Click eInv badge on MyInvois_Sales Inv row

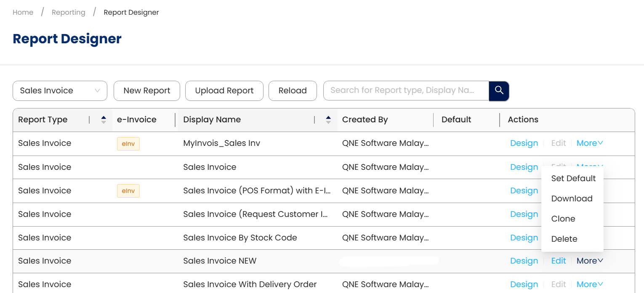(x=128, y=143)
